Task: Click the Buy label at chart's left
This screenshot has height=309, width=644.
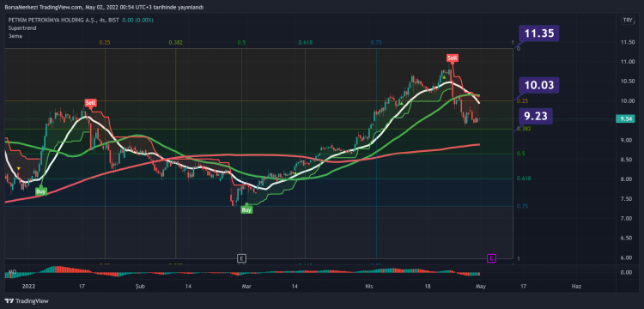Action: pyautogui.click(x=40, y=191)
